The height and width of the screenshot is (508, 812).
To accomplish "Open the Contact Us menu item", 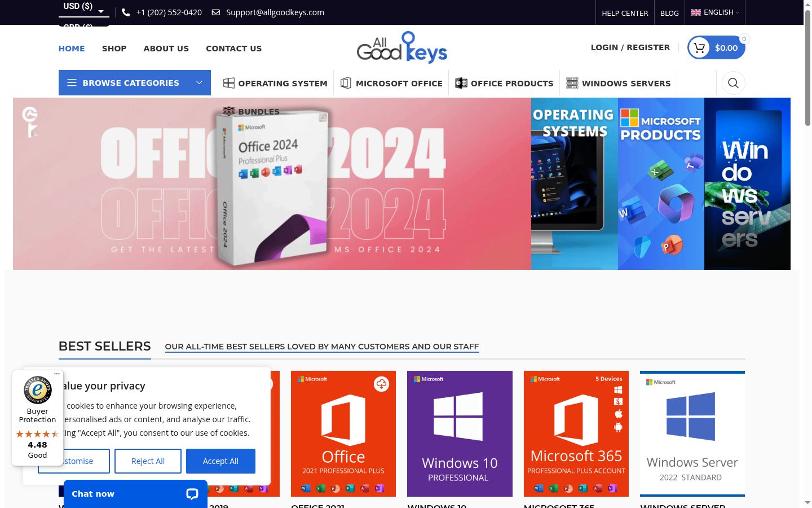I will (x=234, y=49).
